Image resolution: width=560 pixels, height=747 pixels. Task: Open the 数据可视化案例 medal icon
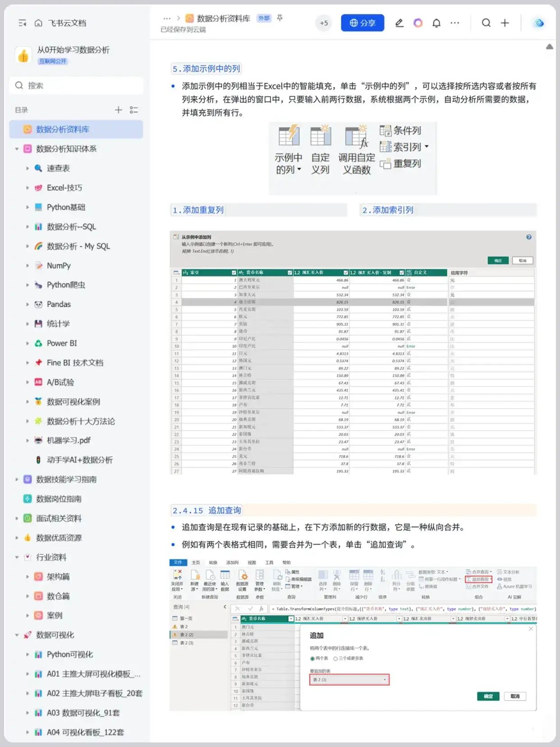coord(39,402)
